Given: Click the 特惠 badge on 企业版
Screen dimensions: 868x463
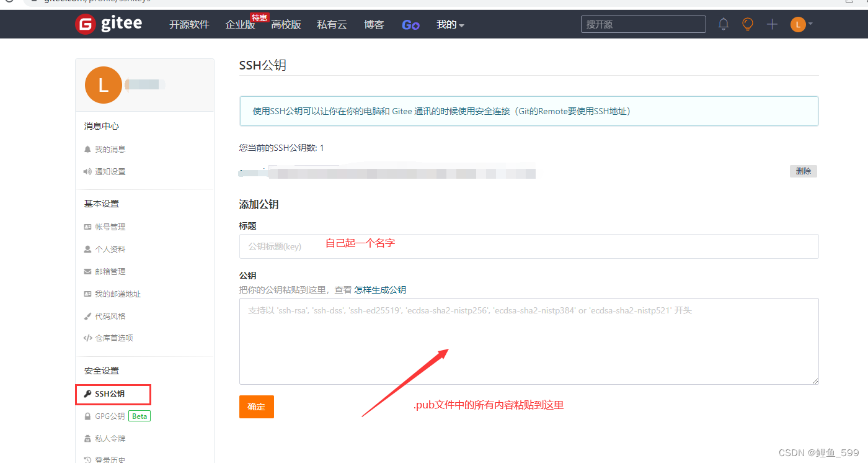Looking at the screenshot, I should click(x=259, y=18).
